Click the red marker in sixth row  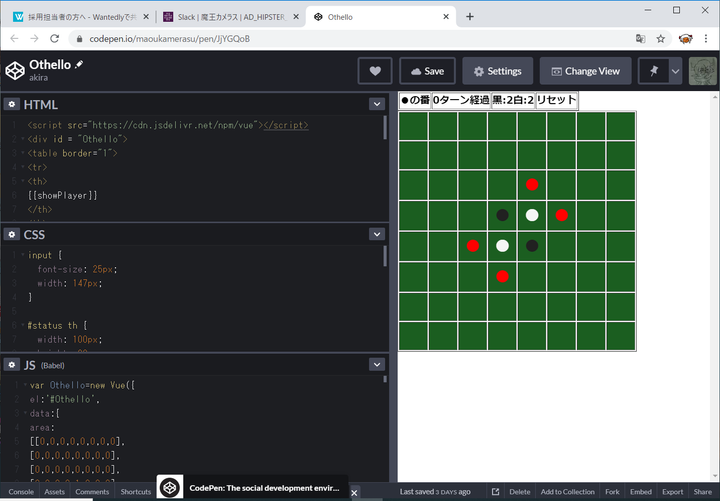coord(502,276)
